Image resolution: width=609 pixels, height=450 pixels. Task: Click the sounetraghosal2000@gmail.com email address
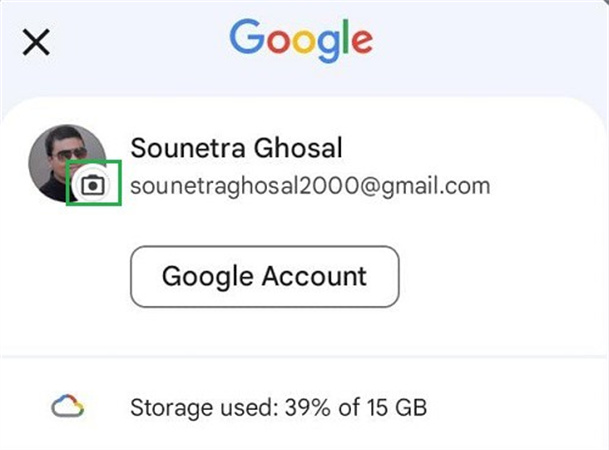click(310, 185)
